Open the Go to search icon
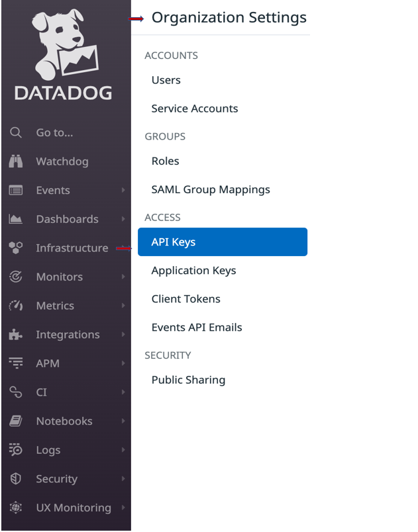418x532 pixels. [x=16, y=133]
